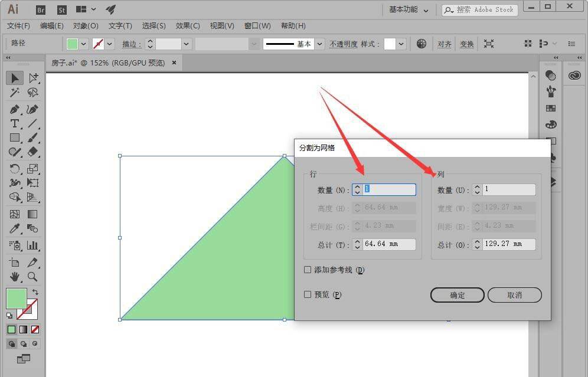Choose the Eyedropper tool

(x=15, y=228)
